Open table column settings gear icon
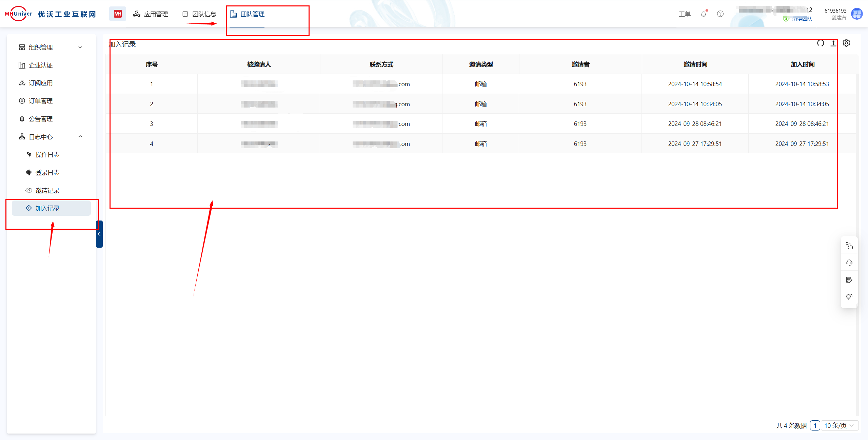The width and height of the screenshot is (868, 440). coord(847,43)
